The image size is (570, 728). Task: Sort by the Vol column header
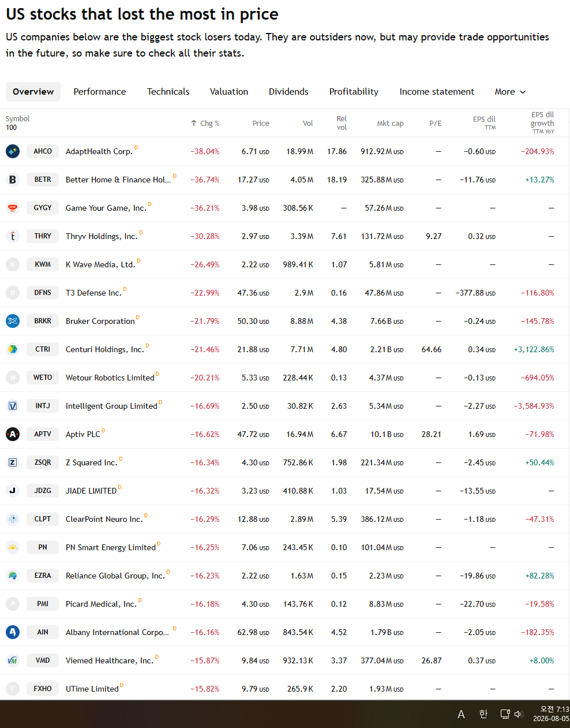click(x=308, y=123)
